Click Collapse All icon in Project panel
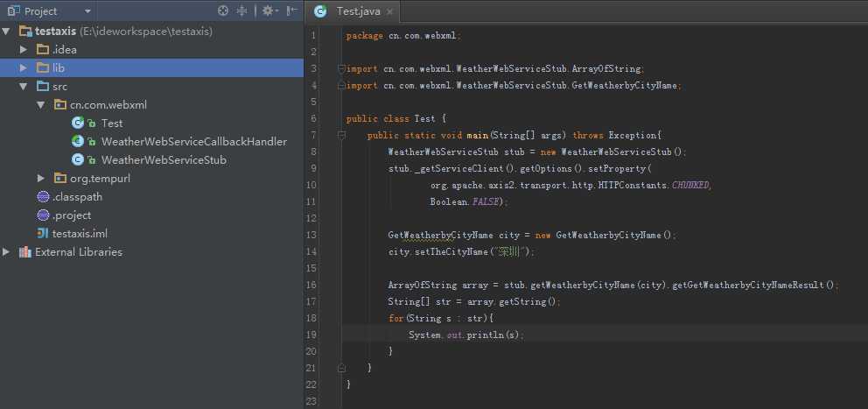 [x=243, y=11]
